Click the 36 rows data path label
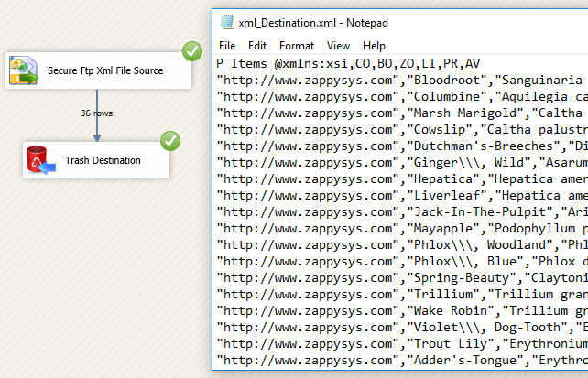Screen dimensions: 588x378 [96, 113]
